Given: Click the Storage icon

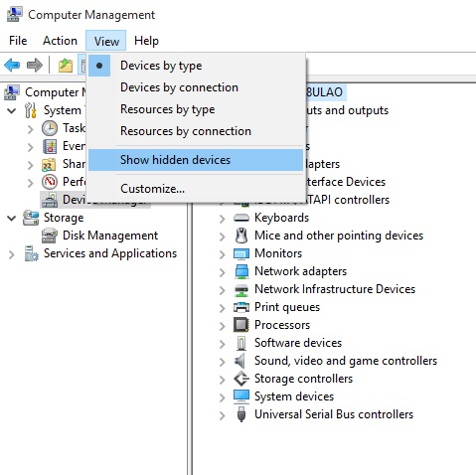Looking at the screenshot, I should pyautogui.click(x=31, y=218).
